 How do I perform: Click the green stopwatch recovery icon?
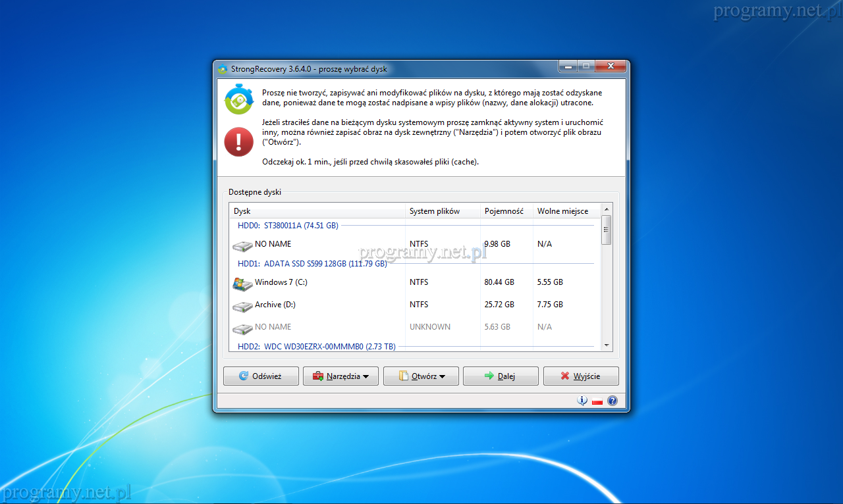click(238, 99)
